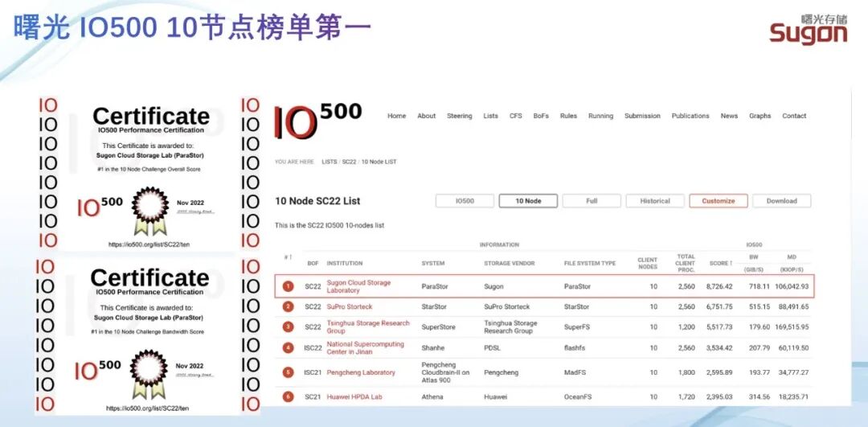868x427 pixels.
Task: Open the BoFs menu item
Action: pos(541,116)
